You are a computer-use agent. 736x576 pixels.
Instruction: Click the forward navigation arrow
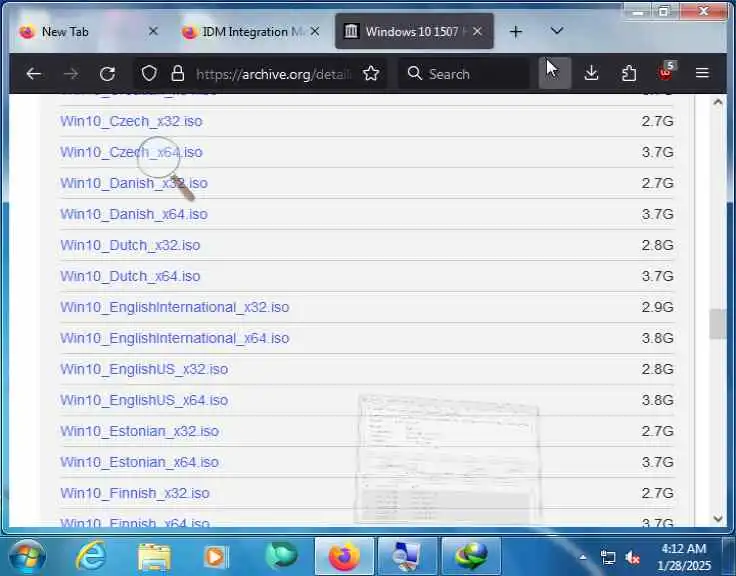[x=71, y=74]
